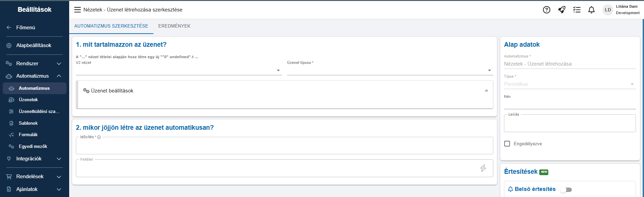The image size is (644, 197).
Task: Open the task checklist icon
Action: (x=577, y=10)
